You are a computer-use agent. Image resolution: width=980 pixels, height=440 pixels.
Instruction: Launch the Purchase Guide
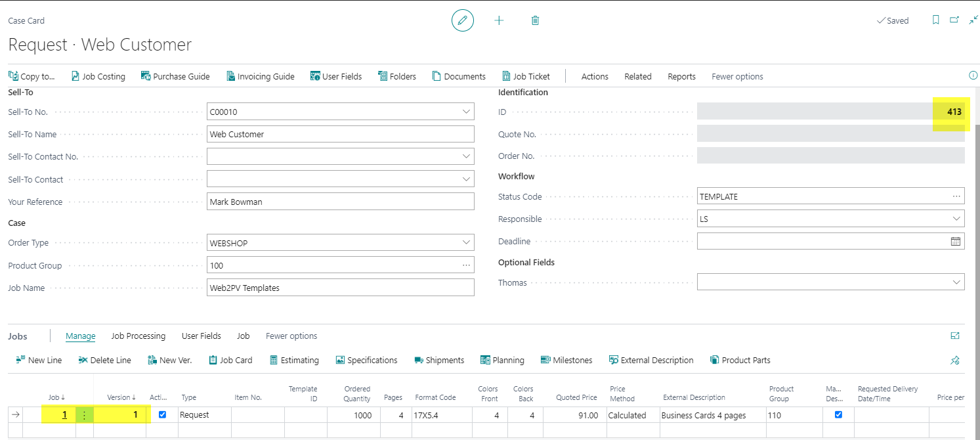click(x=175, y=76)
